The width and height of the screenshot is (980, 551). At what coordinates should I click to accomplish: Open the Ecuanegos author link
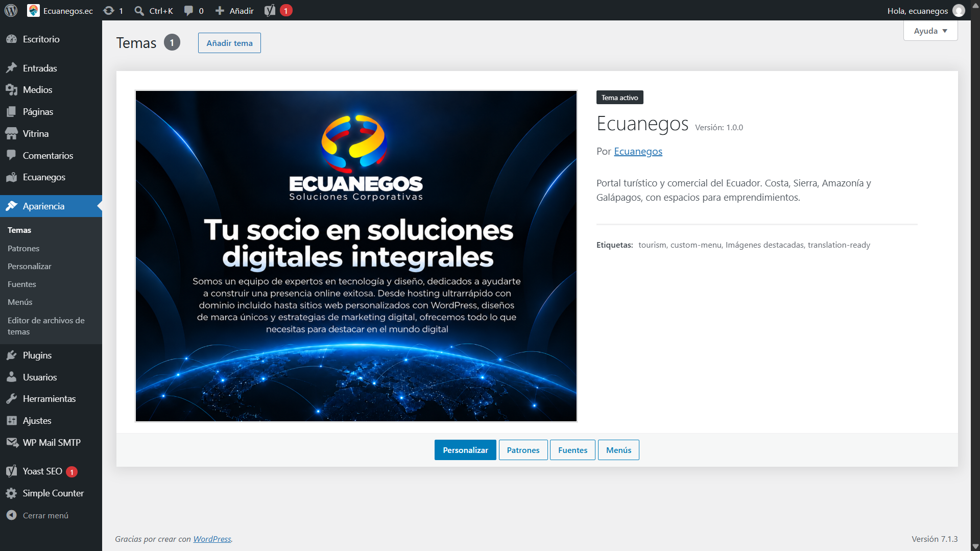[638, 151]
